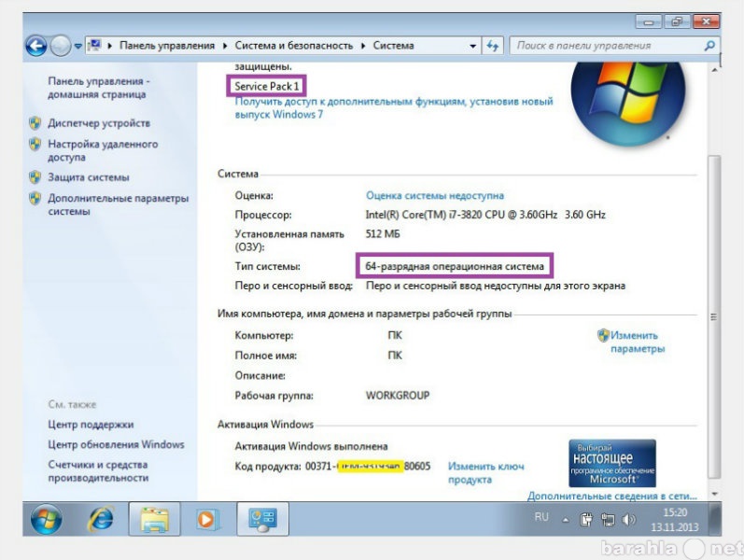Click the vertical scrollbar thumb
The height and width of the screenshot is (560, 744).
coord(714,316)
